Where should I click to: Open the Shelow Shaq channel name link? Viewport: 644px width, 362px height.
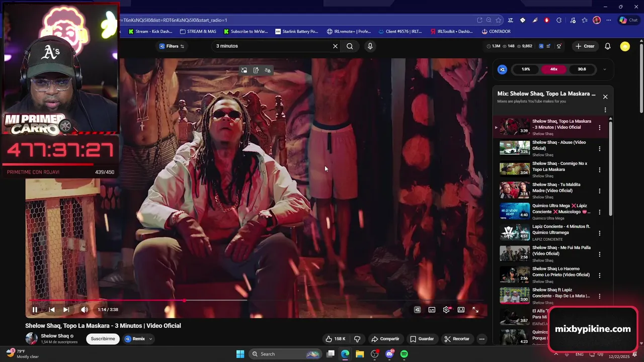(x=55, y=336)
